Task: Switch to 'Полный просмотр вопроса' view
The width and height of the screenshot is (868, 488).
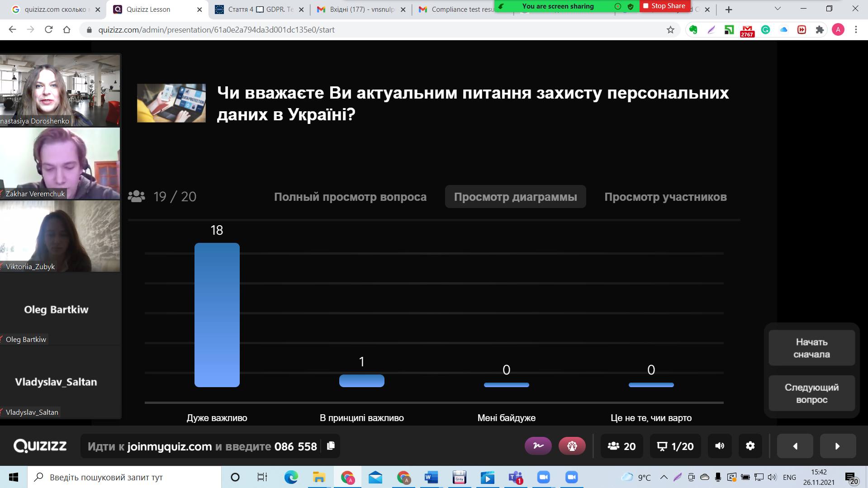Action: (350, 197)
